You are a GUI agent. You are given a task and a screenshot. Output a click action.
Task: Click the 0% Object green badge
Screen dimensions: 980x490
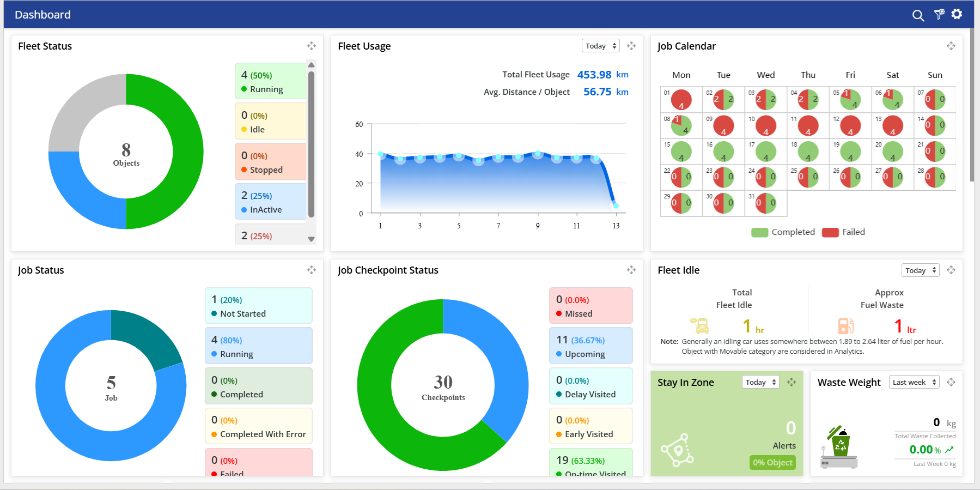(x=772, y=462)
